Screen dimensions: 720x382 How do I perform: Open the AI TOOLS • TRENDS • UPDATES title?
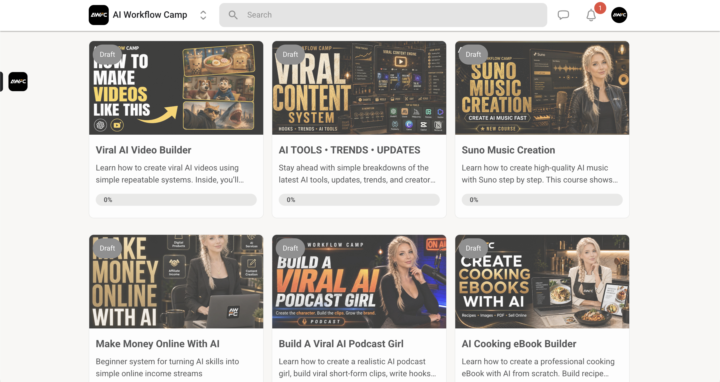(x=349, y=150)
